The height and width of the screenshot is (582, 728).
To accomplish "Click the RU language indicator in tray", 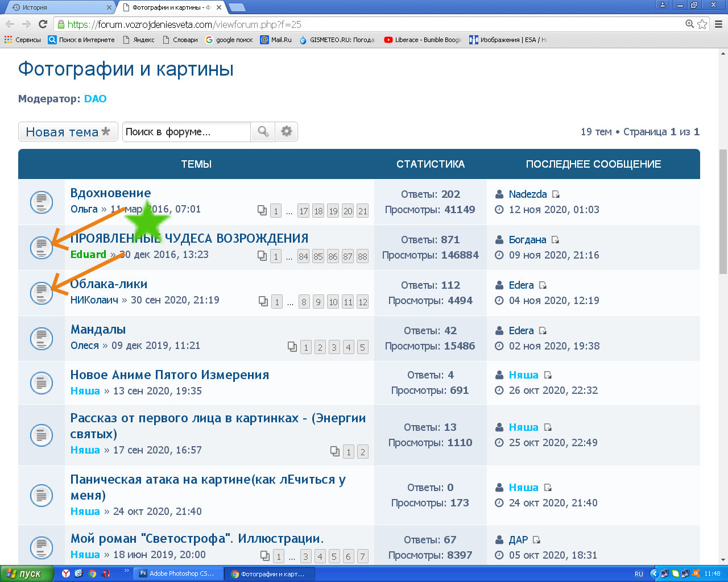I will pyautogui.click(x=639, y=573).
